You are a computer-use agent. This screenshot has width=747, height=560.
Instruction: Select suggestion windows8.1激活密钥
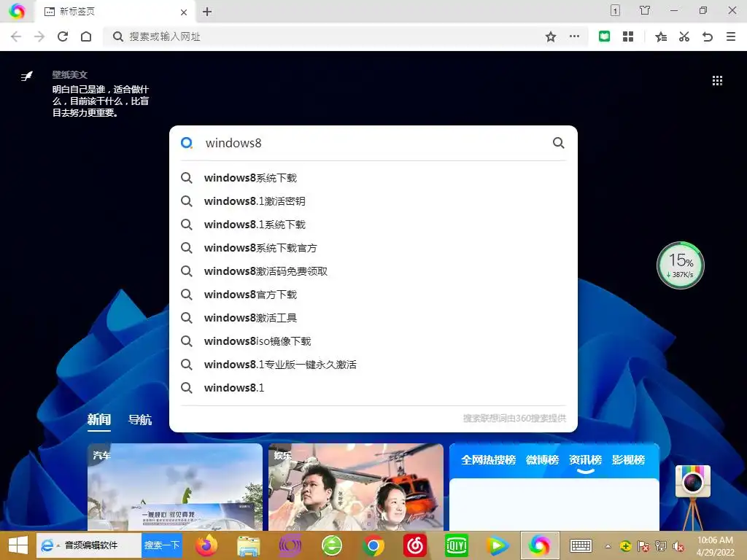pos(373,201)
